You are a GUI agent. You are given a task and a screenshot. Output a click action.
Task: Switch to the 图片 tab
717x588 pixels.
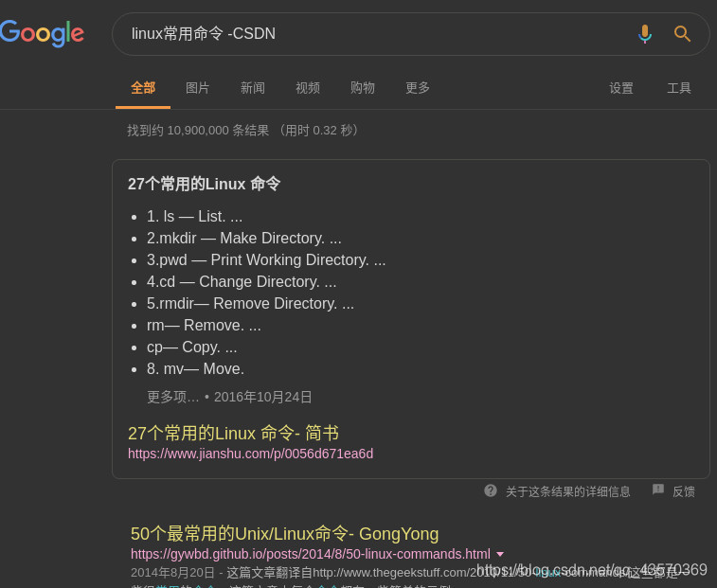[198, 88]
